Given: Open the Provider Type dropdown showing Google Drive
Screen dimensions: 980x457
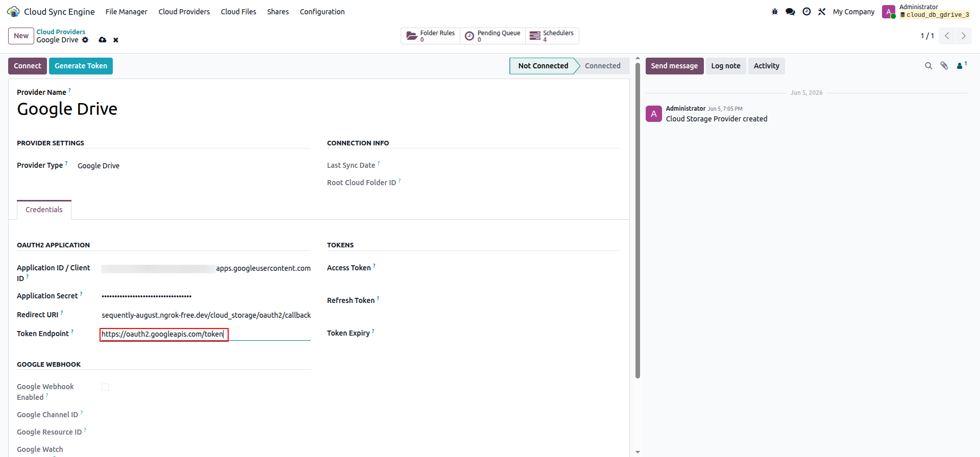Looking at the screenshot, I should 193,166.
